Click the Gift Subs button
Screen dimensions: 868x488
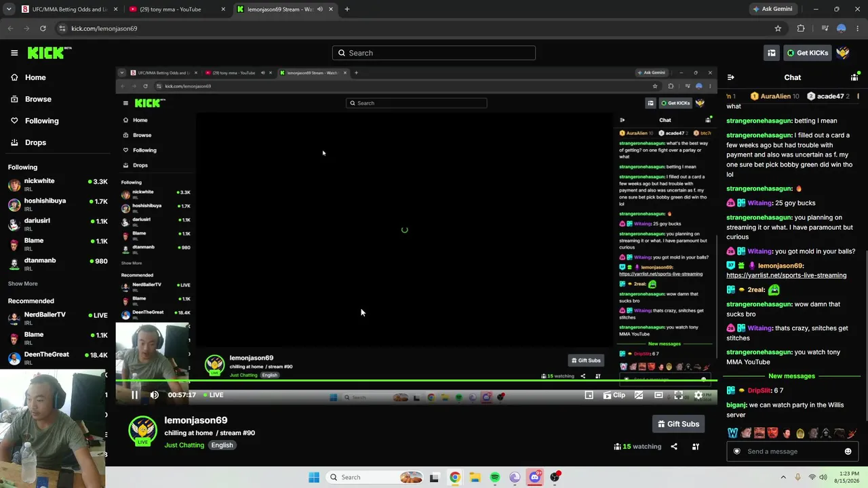(x=678, y=424)
